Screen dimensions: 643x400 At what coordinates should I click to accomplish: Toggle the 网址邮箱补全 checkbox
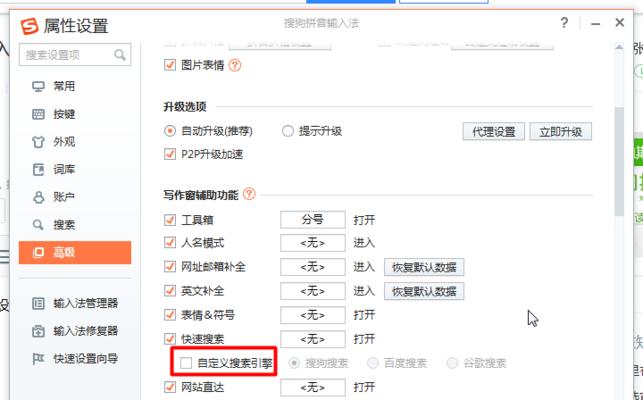pyautogui.click(x=170, y=267)
